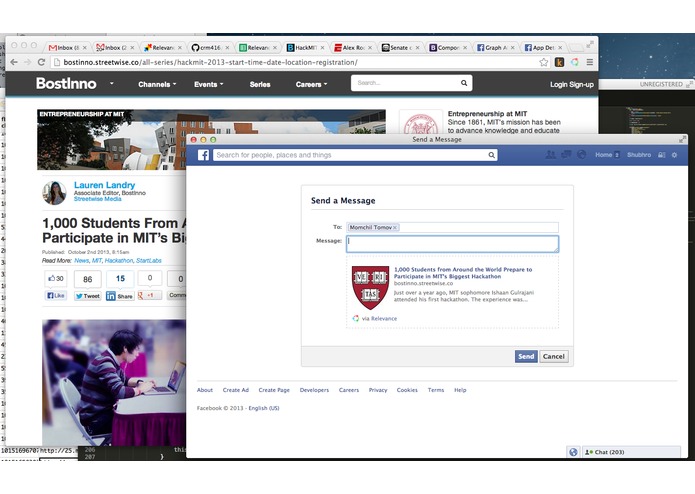Switch to the Senate tab

point(399,47)
